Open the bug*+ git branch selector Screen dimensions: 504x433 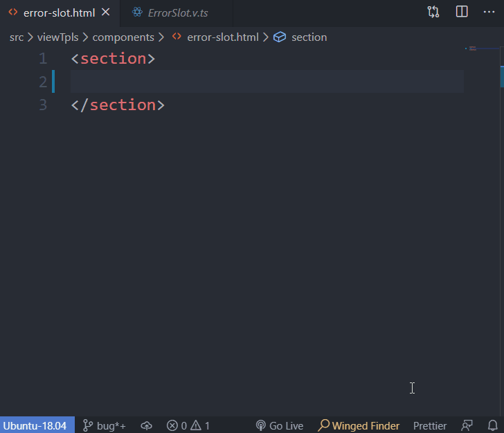104,425
